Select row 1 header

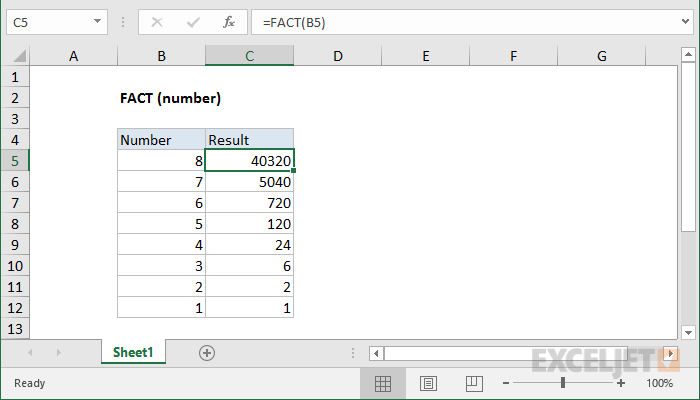(x=15, y=77)
